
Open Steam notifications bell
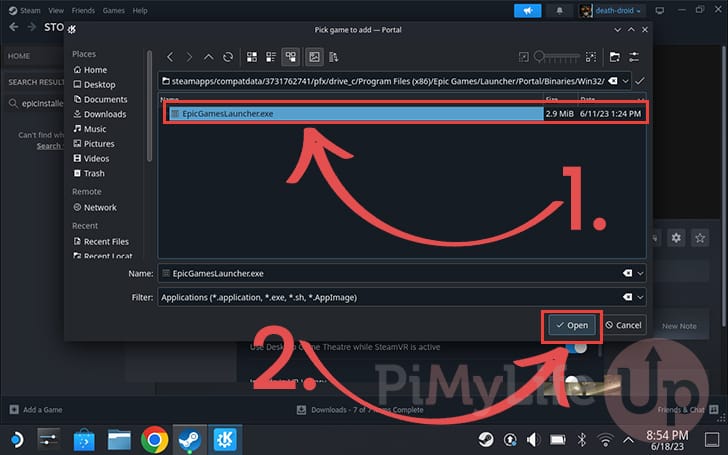point(559,11)
